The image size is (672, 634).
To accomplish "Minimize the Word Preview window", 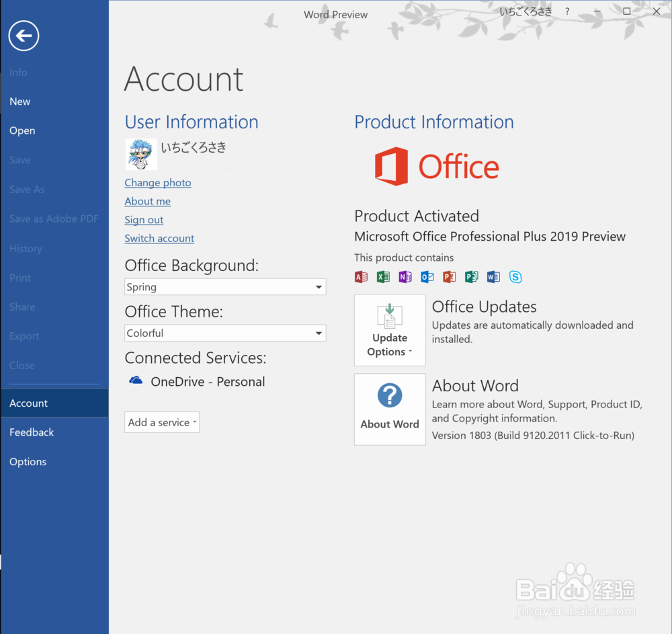I will click(x=597, y=11).
